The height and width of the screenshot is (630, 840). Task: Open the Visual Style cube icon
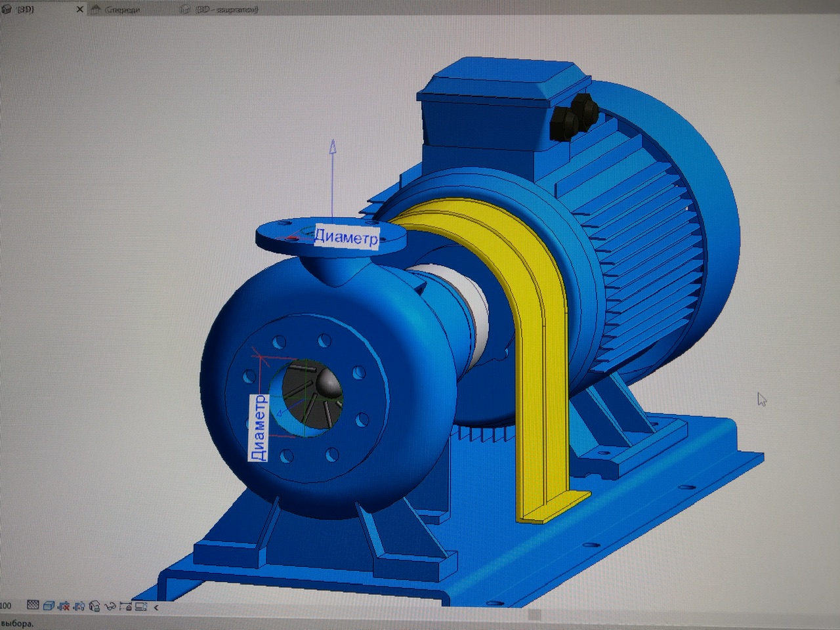pyautogui.click(x=48, y=606)
